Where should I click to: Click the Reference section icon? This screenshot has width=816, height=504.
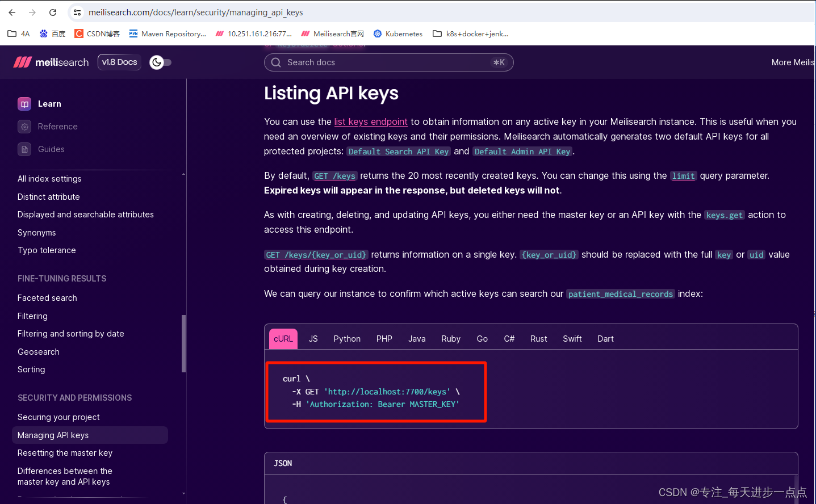point(24,127)
